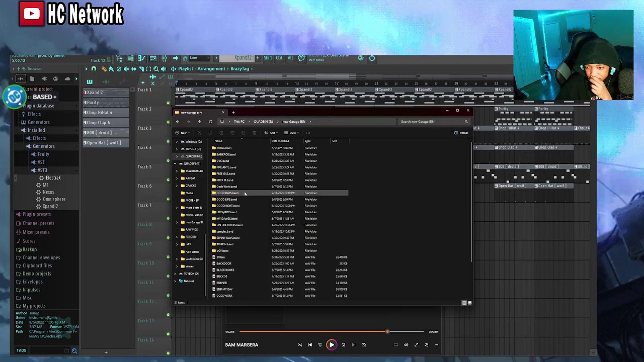Go up one folder level in File Explorer

click(199, 122)
